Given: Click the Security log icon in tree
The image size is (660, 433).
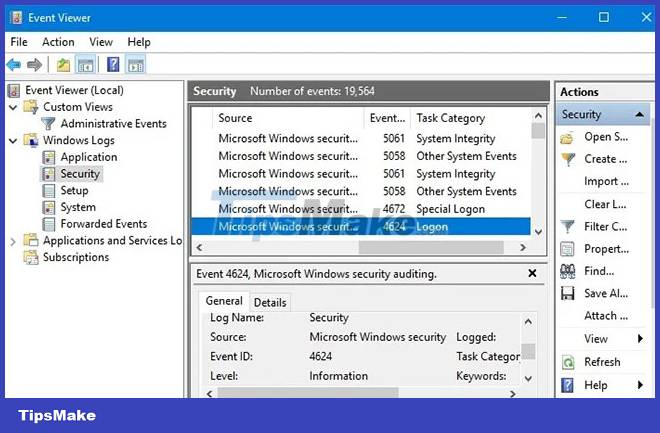Looking at the screenshot, I should pyautogui.click(x=49, y=174).
